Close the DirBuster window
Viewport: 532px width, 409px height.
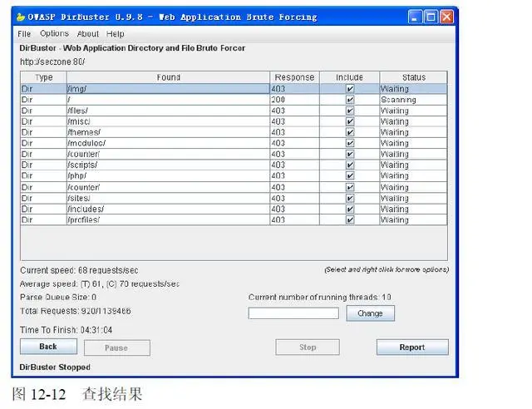(446, 17)
